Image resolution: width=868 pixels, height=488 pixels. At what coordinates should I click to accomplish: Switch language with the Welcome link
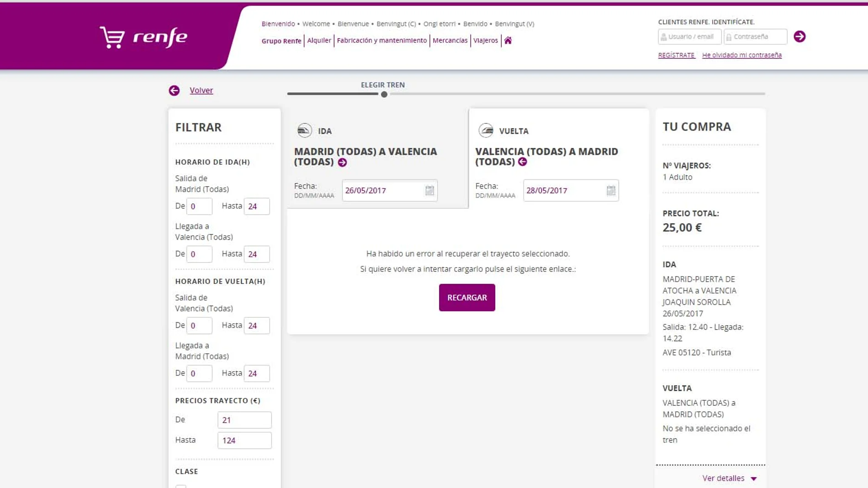click(x=316, y=24)
